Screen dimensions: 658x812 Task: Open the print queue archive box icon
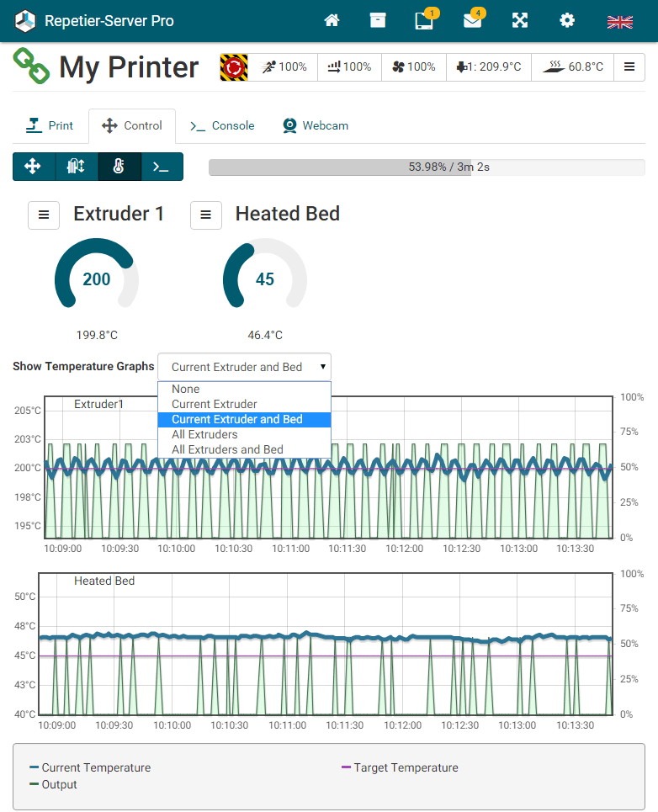pyautogui.click(x=378, y=21)
